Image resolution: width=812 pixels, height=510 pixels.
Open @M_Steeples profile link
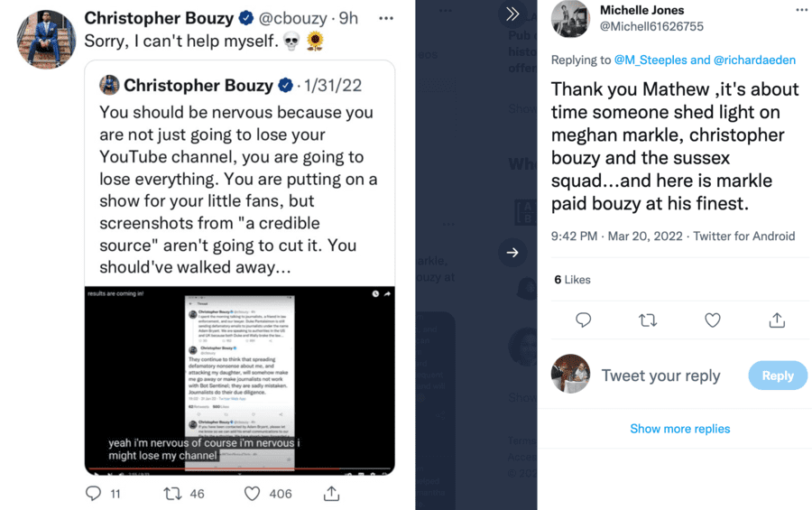pyautogui.click(x=650, y=60)
